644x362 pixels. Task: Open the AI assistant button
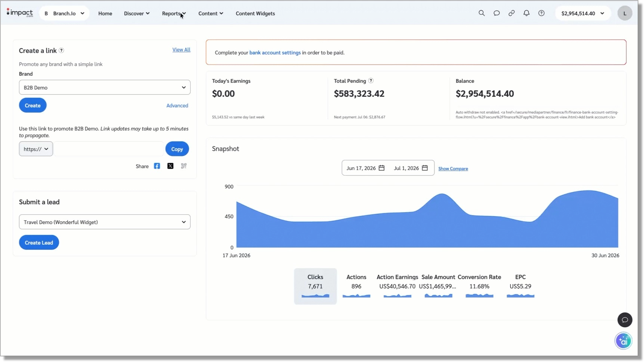pyautogui.click(x=623, y=341)
